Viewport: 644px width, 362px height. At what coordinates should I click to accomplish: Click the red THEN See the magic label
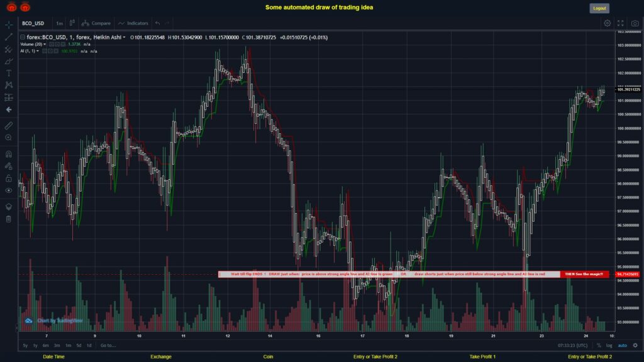(584, 274)
